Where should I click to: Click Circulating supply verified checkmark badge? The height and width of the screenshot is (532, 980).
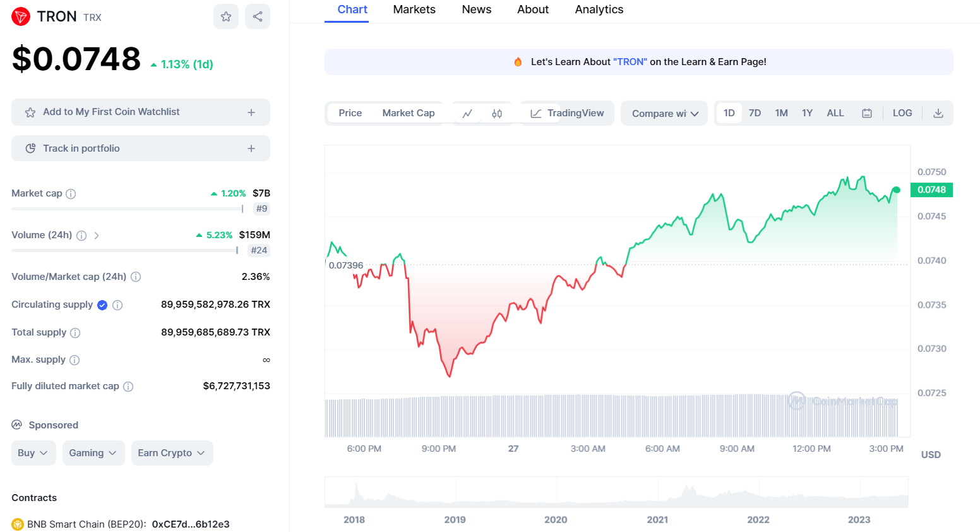coord(102,305)
